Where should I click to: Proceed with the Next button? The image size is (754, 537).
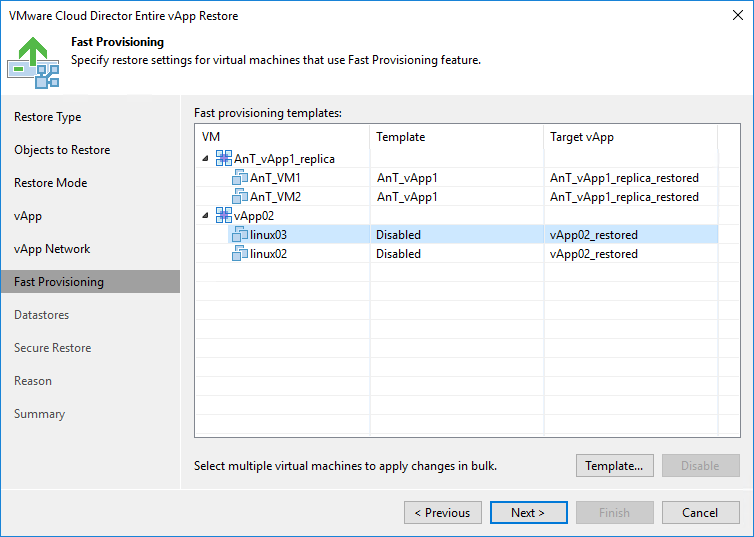(x=528, y=512)
